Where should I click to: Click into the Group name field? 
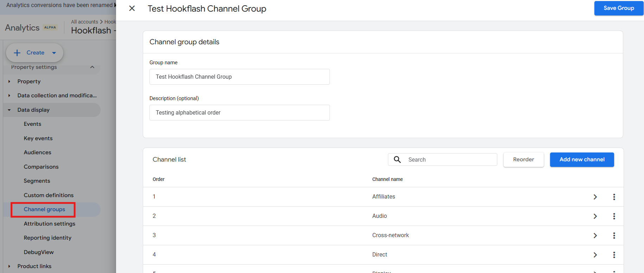tap(239, 77)
